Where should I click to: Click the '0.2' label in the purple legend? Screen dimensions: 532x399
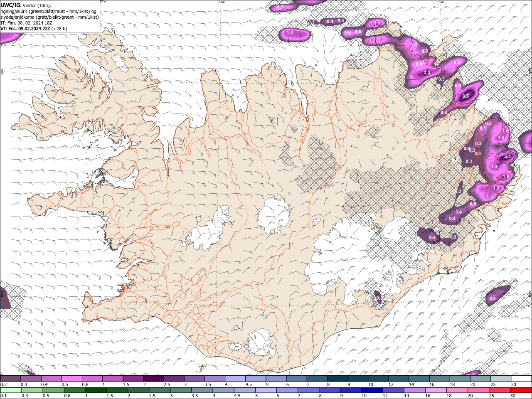[x=4, y=384]
